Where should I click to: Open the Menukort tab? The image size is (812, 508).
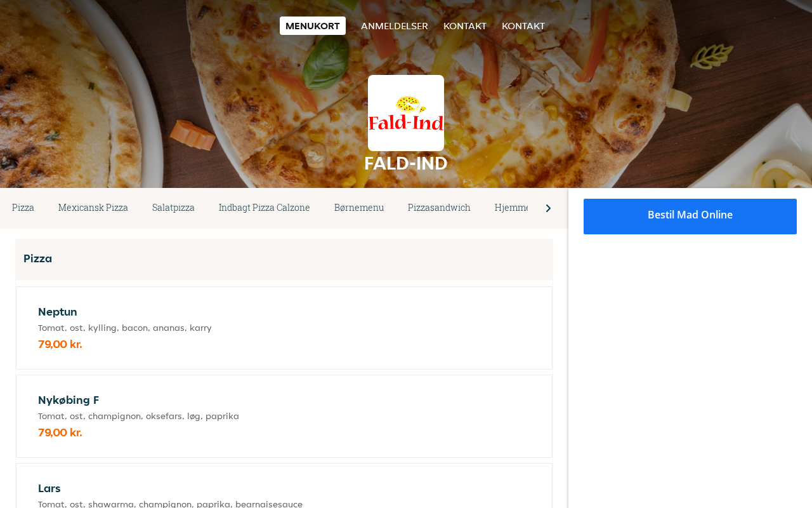tap(313, 26)
